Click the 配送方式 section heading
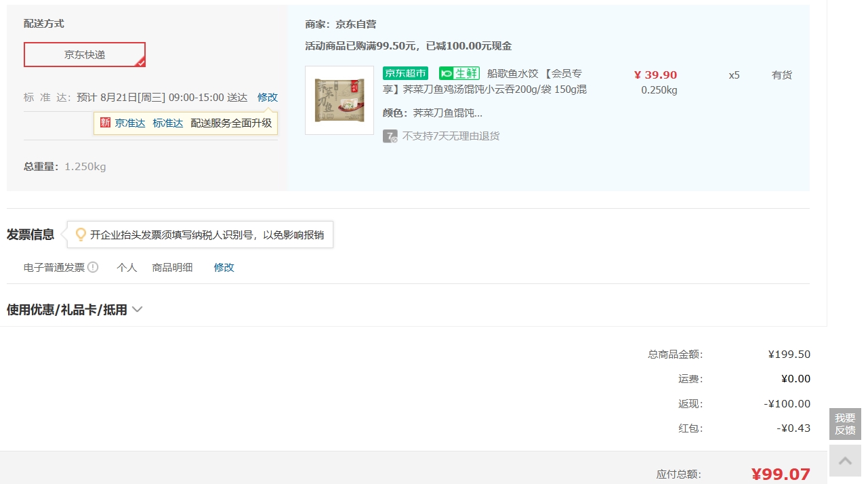The height and width of the screenshot is (484, 868). coord(44,24)
